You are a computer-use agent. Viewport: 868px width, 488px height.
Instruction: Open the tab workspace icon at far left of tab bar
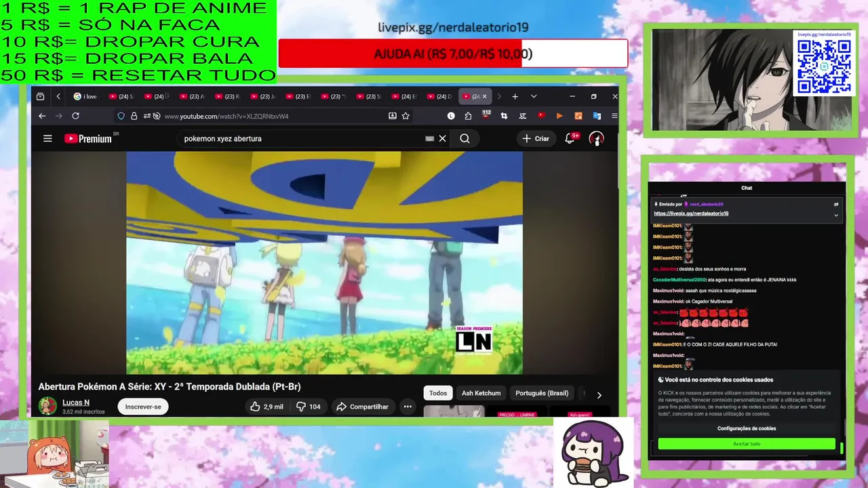(40, 96)
